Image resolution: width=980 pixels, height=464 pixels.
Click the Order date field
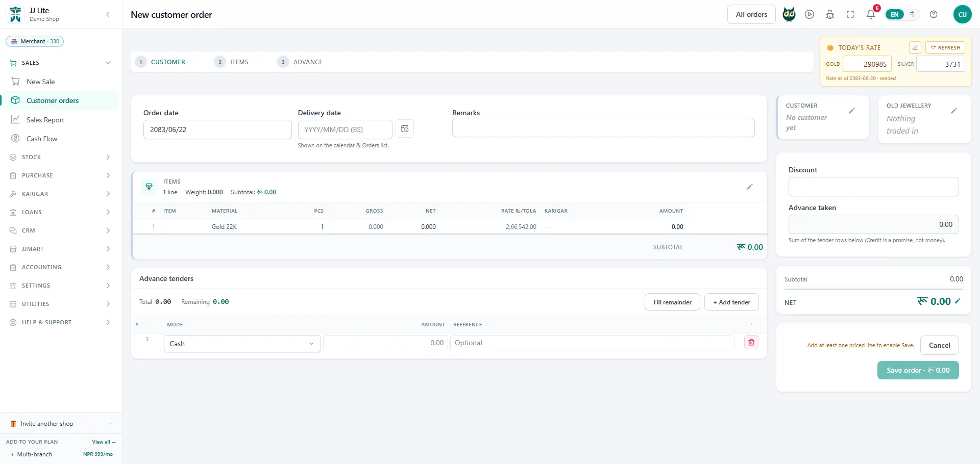[217, 130]
